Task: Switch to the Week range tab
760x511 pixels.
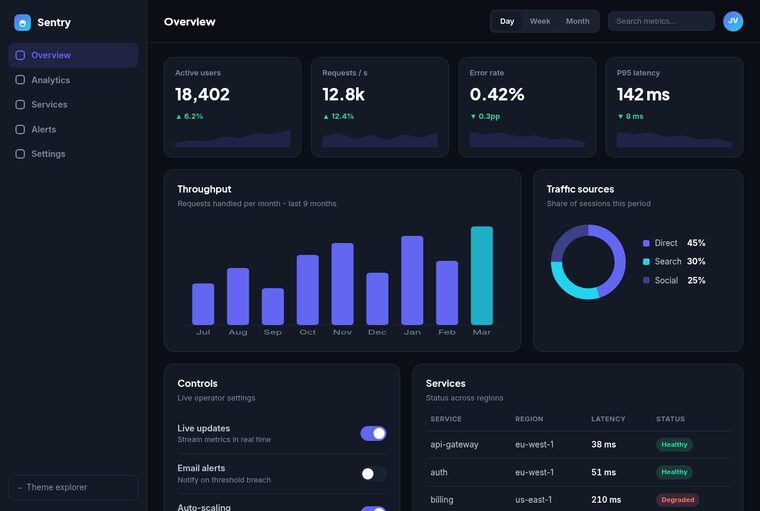Action: tap(540, 21)
